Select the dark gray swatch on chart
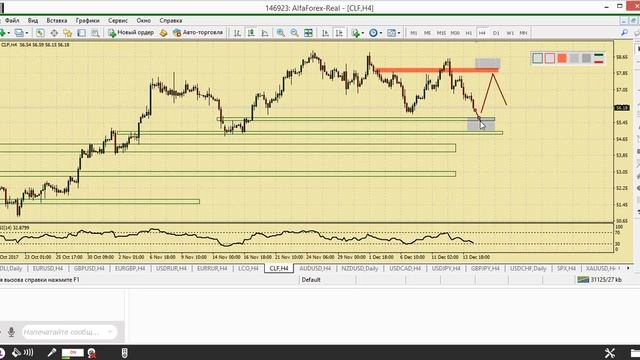Image resolution: width=640 pixels, height=360 pixels. click(x=587, y=58)
